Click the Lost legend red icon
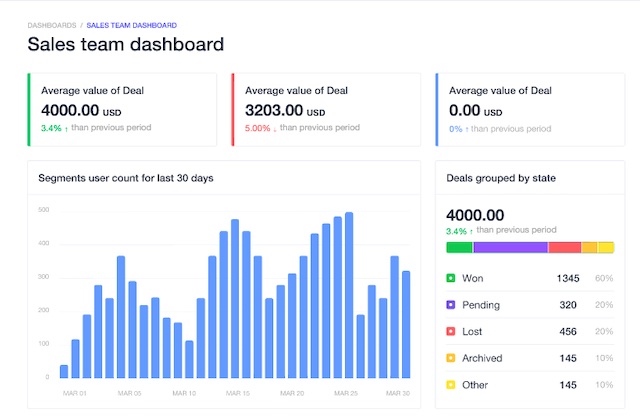 tap(451, 331)
